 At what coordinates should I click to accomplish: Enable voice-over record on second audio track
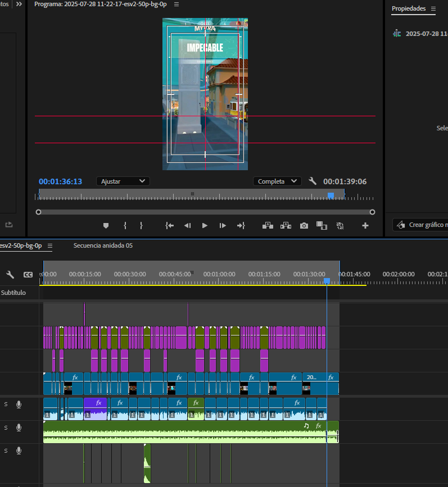click(19, 427)
